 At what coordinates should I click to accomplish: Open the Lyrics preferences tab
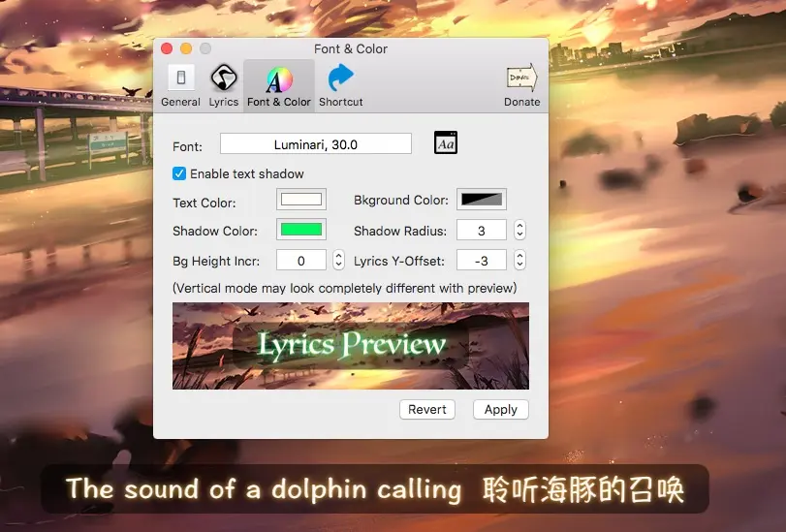coord(224,85)
